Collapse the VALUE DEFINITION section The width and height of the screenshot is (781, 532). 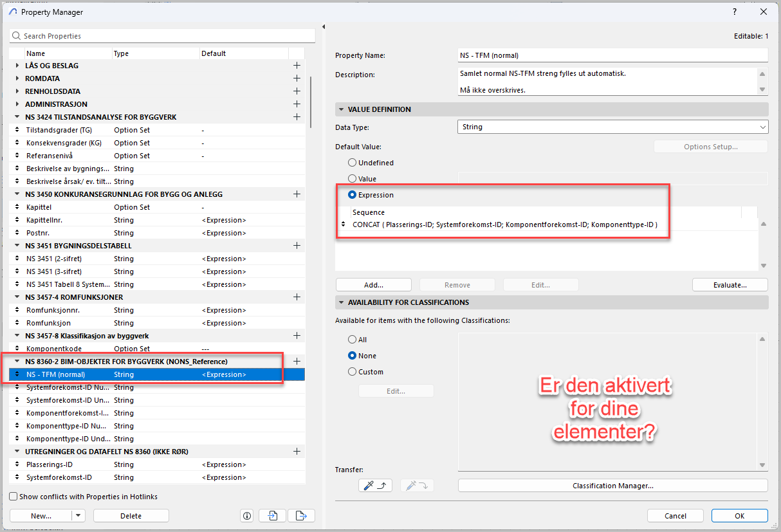(340, 109)
